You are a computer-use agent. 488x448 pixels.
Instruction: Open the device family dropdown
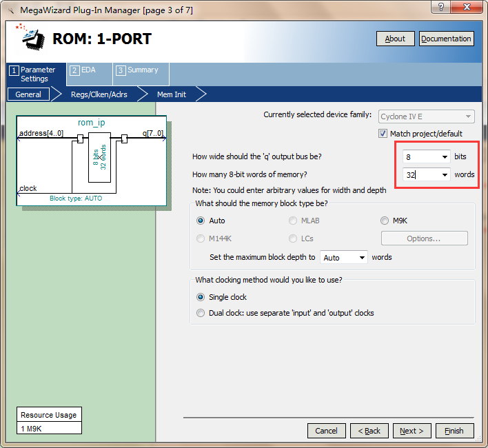(427, 116)
